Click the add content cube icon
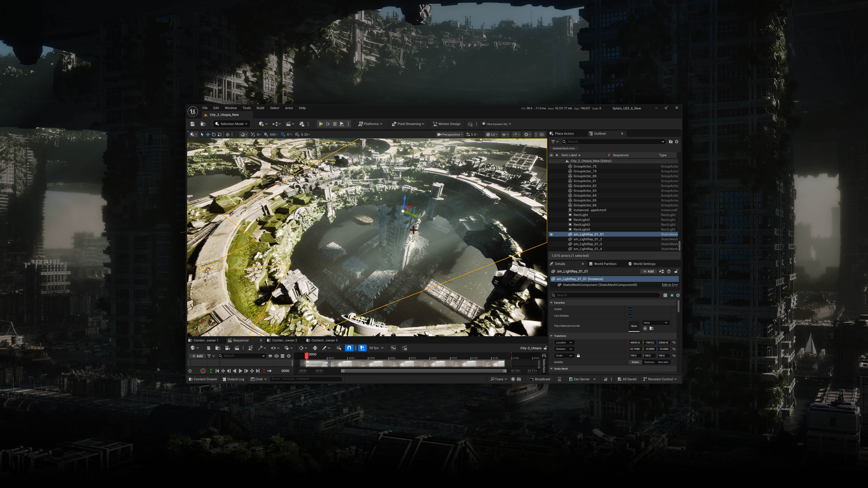 pyautogui.click(x=262, y=124)
